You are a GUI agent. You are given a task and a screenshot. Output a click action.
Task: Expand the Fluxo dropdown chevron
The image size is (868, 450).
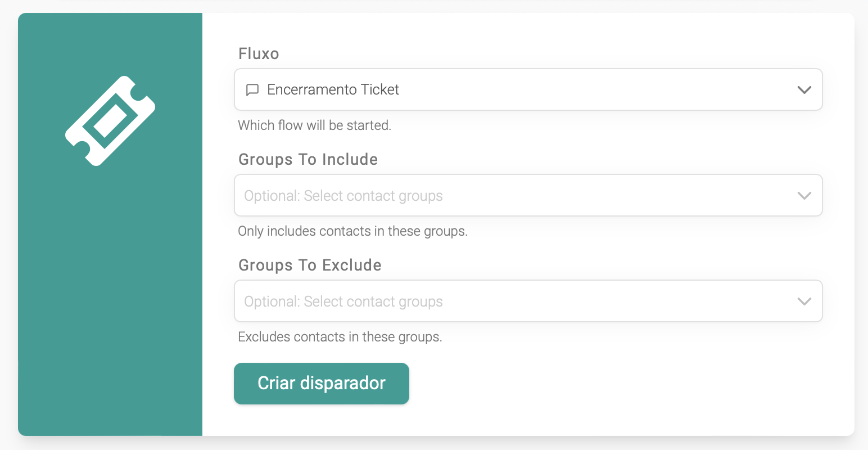804,90
